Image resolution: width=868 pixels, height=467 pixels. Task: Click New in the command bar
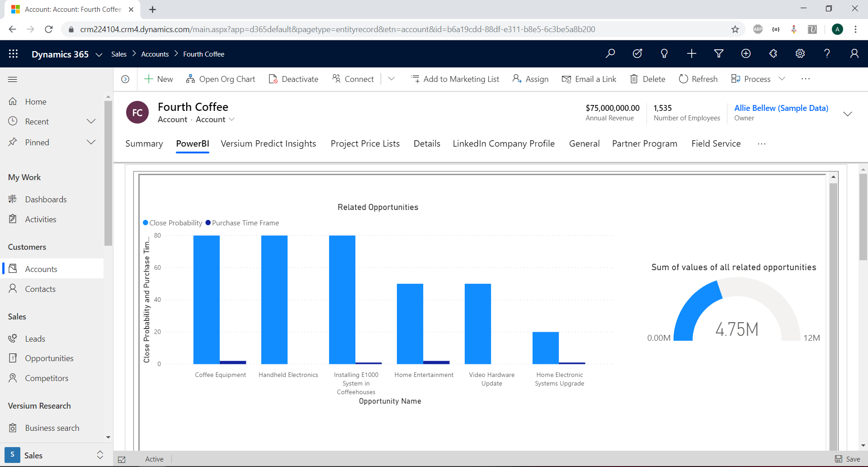[x=158, y=79]
